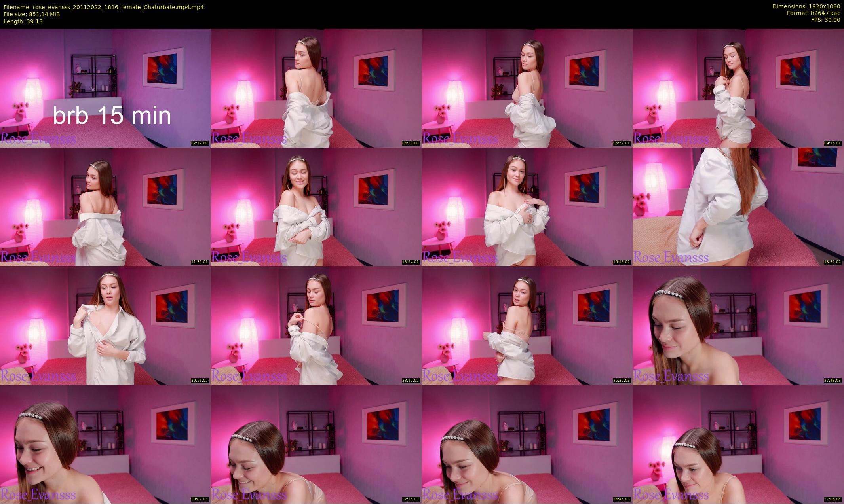Open the thumbnail marked 20:51.02

[105, 325]
